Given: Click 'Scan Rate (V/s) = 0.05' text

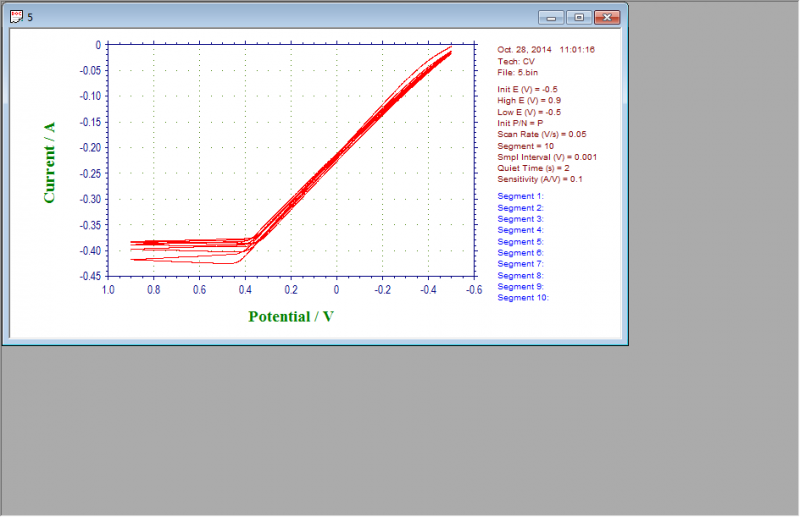Looking at the screenshot, I should 542,134.
